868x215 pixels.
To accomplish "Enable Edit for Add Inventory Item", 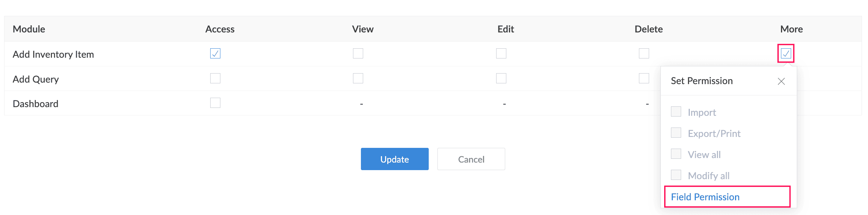I will click(501, 54).
